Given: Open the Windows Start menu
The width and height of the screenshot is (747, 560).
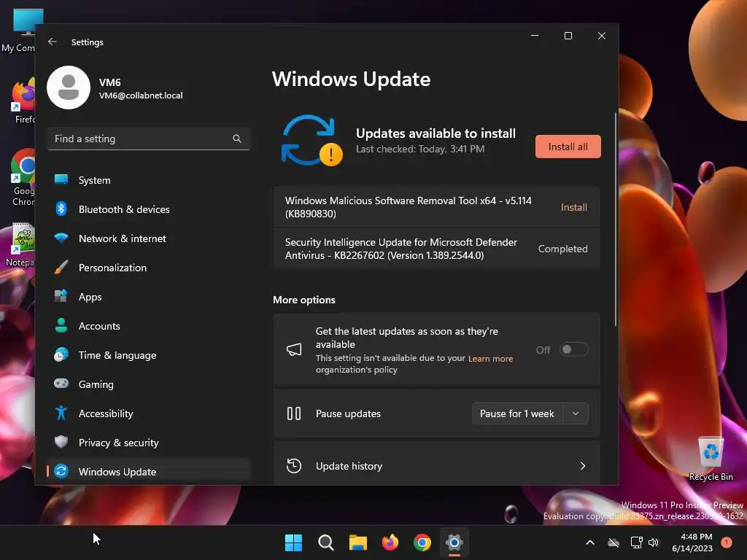Looking at the screenshot, I should [293, 542].
